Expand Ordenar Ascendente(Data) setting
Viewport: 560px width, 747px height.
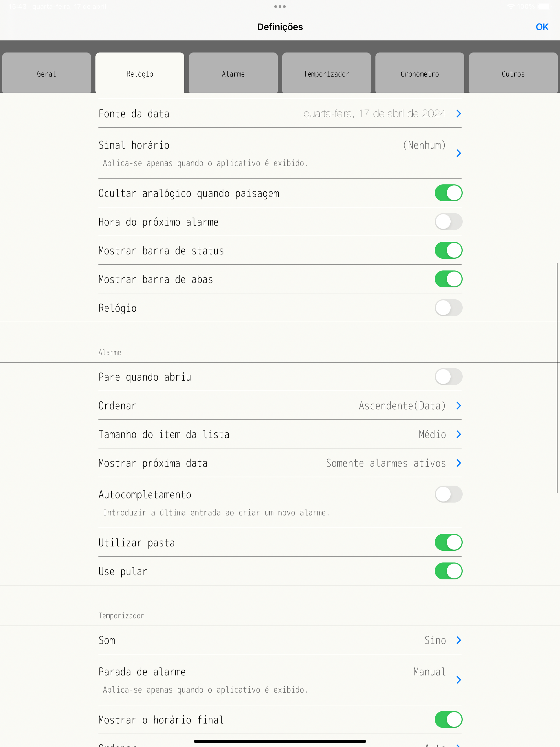tap(458, 405)
